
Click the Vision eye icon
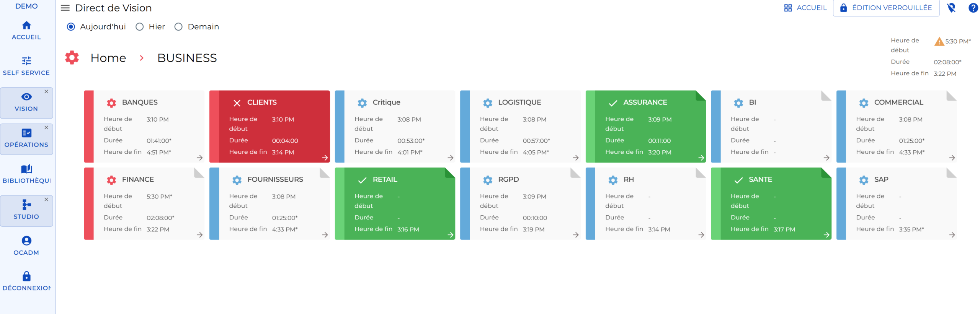26,97
